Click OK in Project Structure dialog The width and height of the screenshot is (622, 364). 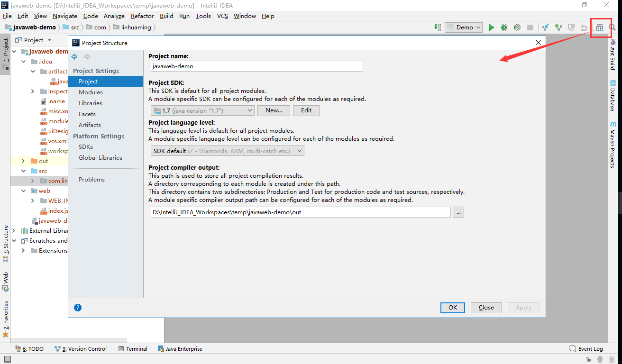pyautogui.click(x=453, y=308)
